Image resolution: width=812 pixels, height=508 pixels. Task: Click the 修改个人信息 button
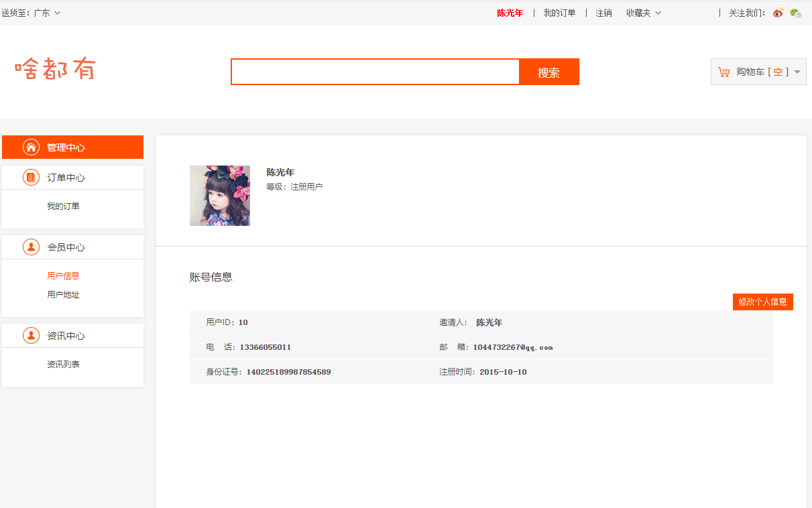[762, 302]
